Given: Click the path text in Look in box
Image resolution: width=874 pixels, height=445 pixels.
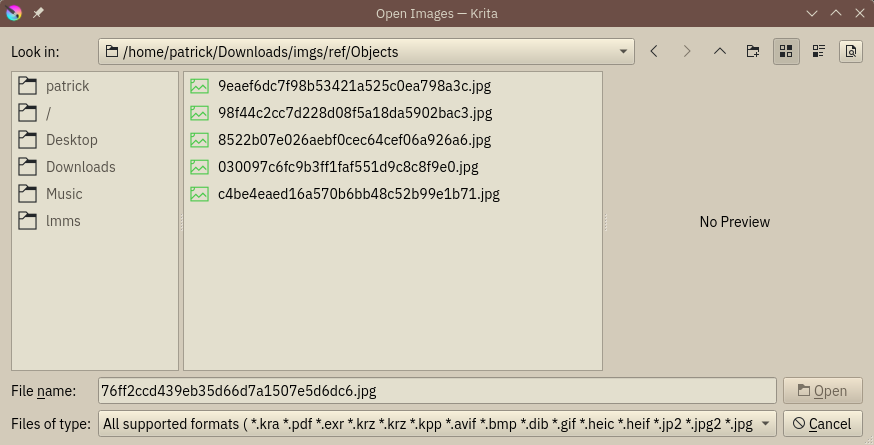Looking at the screenshot, I should [260, 52].
